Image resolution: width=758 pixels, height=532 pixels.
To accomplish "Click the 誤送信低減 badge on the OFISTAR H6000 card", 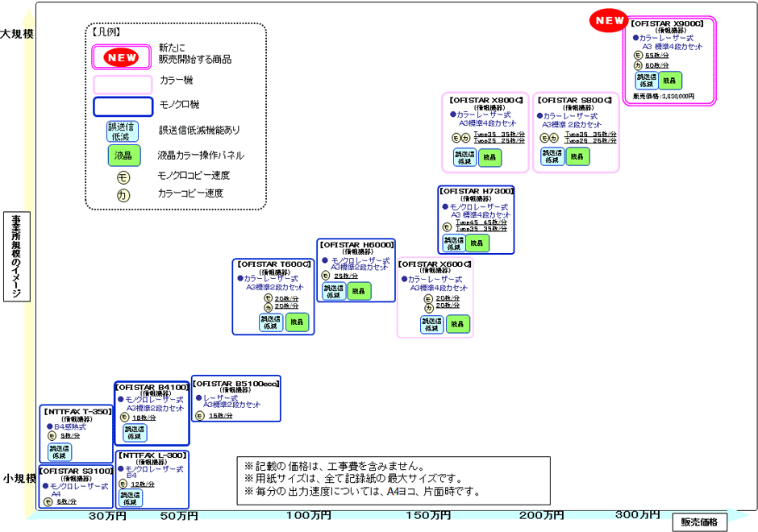I will (x=334, y=291).
